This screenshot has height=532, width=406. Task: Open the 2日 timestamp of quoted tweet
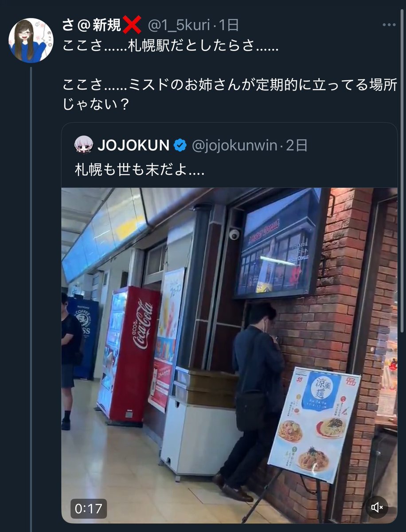click(x=297, y=146)
